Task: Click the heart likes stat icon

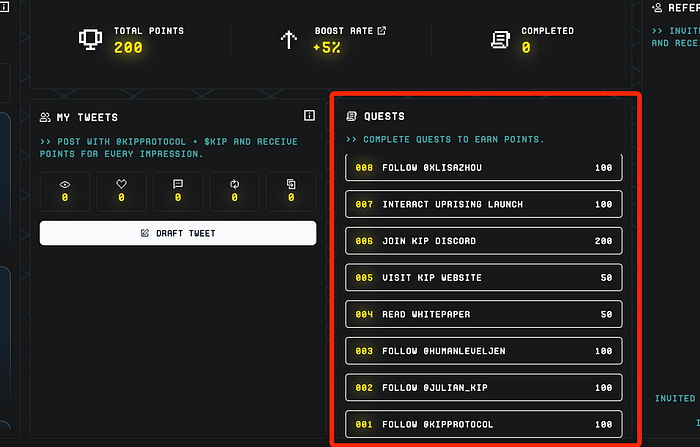Action: point(121,184)
